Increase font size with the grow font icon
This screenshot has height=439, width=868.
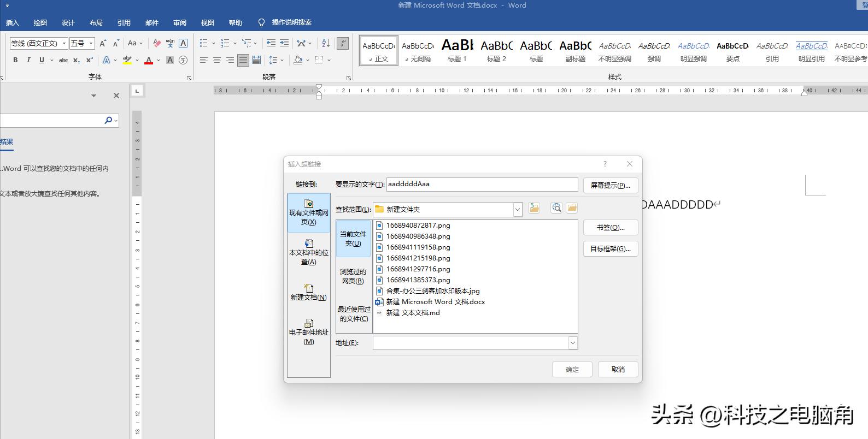[x=102, y=43]
